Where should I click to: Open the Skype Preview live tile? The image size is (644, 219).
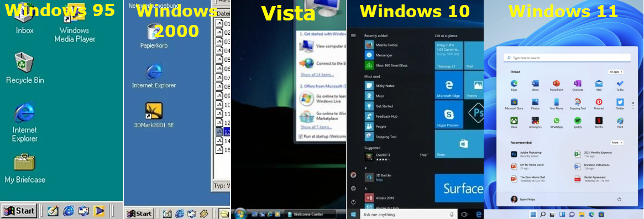pyautogui.click(x=449, y=114)
